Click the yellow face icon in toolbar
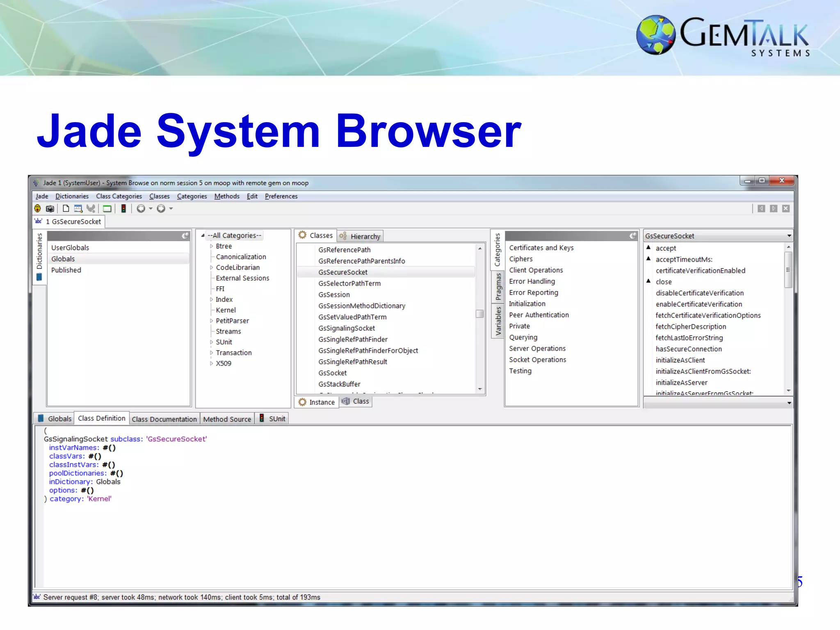Viewport: 840px width, 630px height. point(38,208)
